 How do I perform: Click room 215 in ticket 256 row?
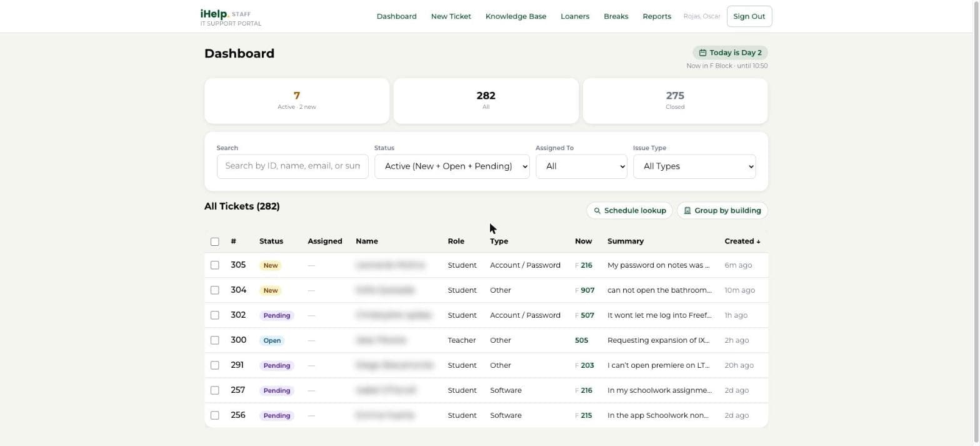[586, 415]
